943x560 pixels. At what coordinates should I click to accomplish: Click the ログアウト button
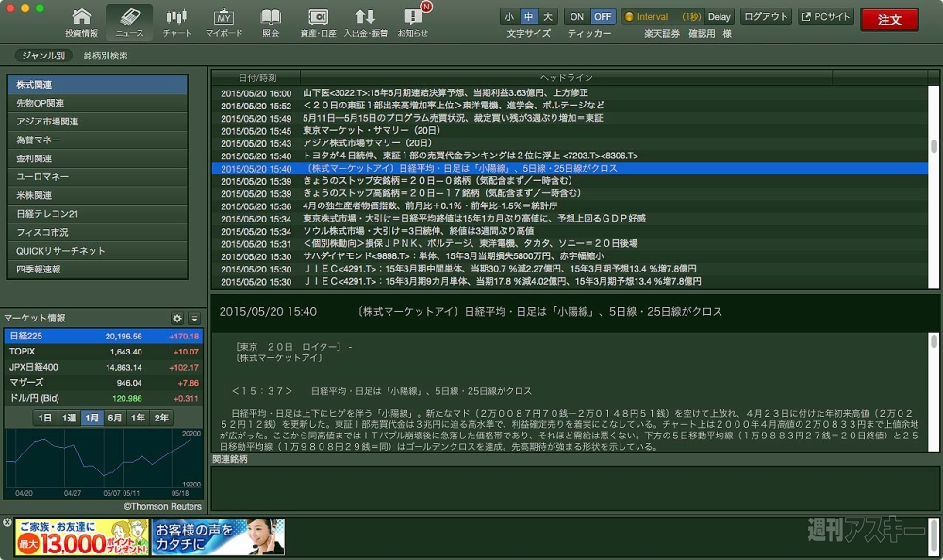pos(765,17)
